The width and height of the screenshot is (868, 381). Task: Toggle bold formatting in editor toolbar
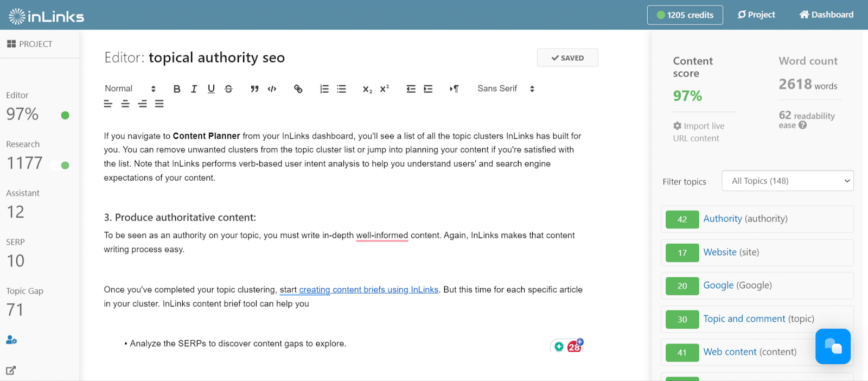click(177, 89)
